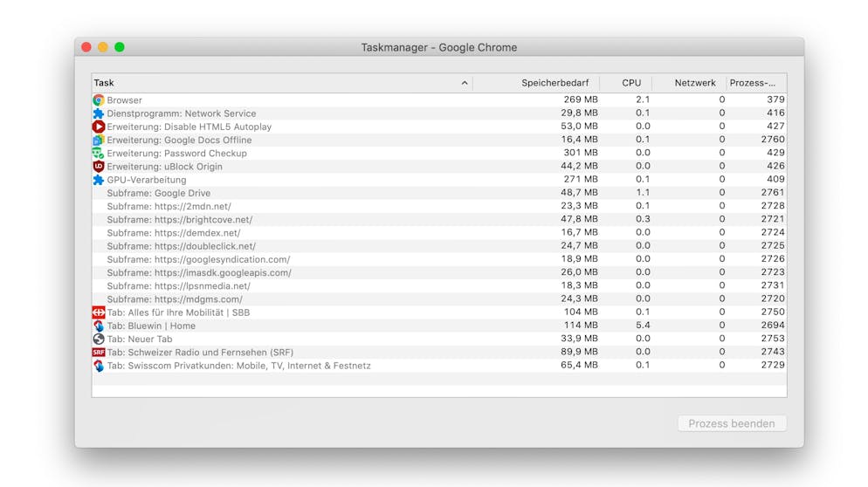
Task: Click the SBB favicon in tab row
Action: [x=99, y=312]
